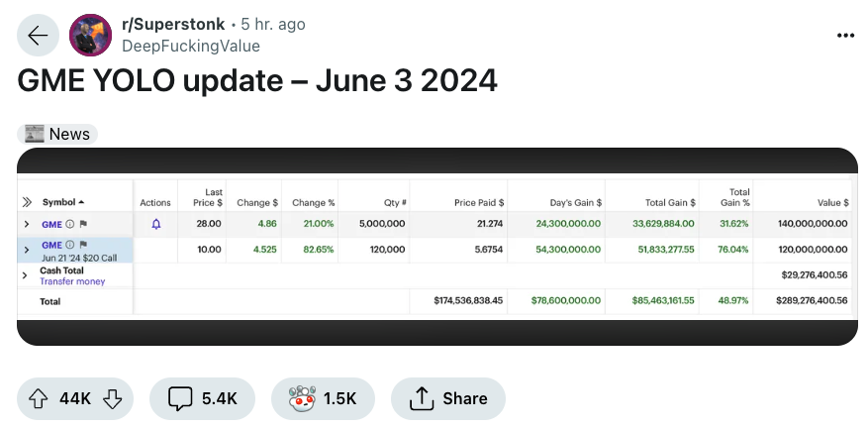This screenshot has height=428, width=868.
Task: Click the info icon next to GME stock
Action: (x=69, y=224)
